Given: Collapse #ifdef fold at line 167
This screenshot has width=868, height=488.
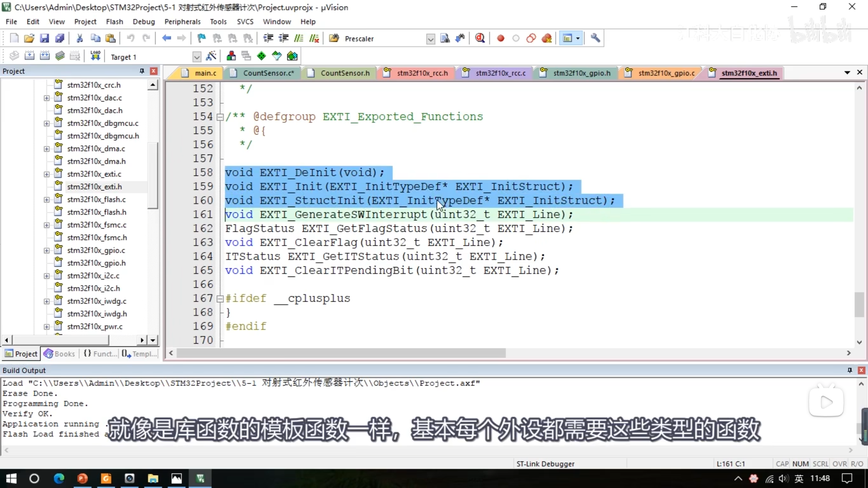Looking at the screenshot, I should pyautogui.click(x=220, y=299).
